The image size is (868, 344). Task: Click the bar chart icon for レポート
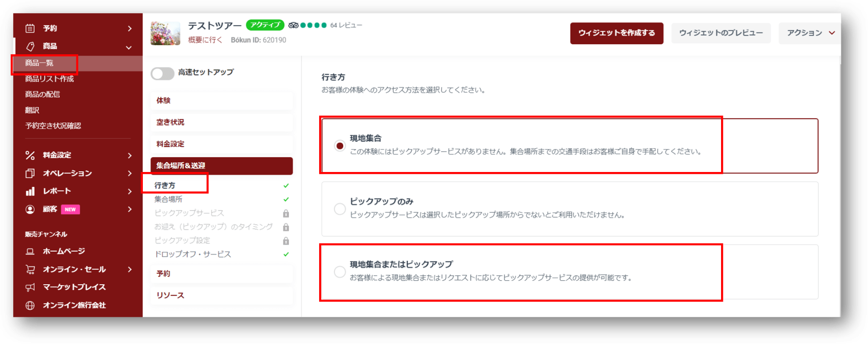30,191
